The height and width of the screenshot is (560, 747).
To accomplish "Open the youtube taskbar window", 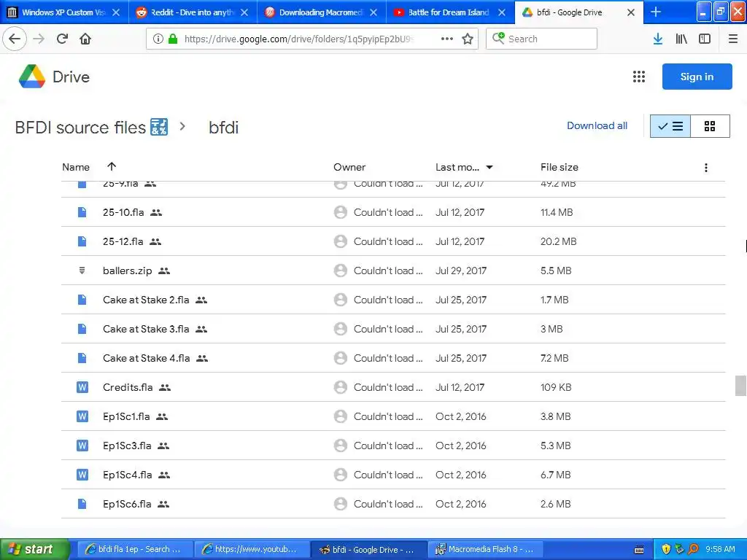I will [x=251, y=549].
